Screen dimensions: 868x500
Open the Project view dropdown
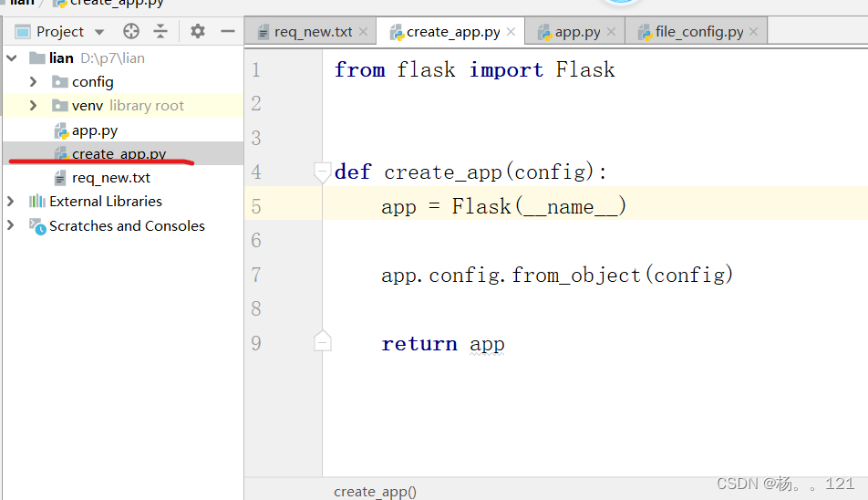[x=99, y=32]
